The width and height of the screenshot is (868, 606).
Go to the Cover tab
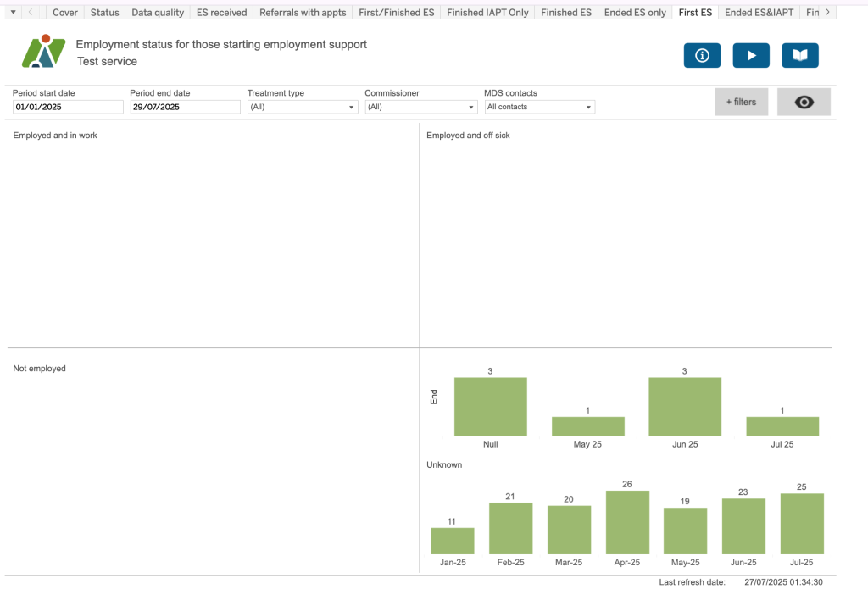pyautogui.click(x=65, y=13)
